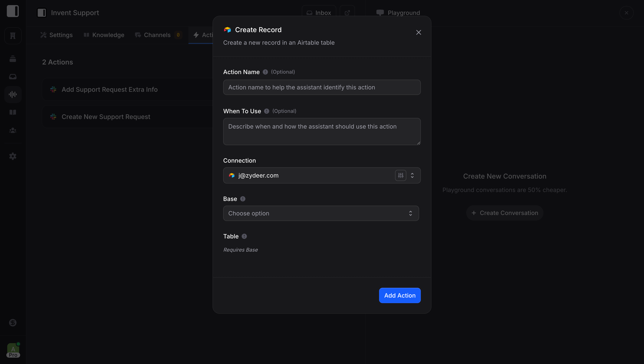
Task: Switch to the Knowledge tab
Action: point(104,35)
